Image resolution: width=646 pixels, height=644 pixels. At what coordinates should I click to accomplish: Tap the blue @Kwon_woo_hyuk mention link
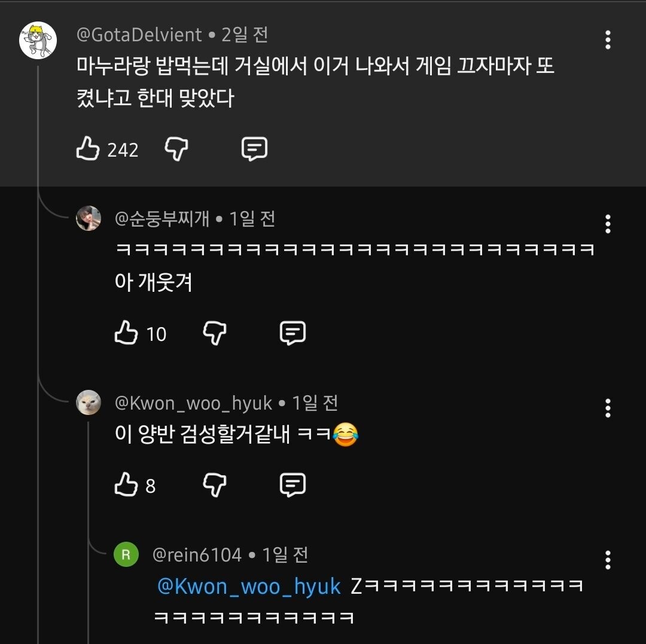[x=249, y=586]
